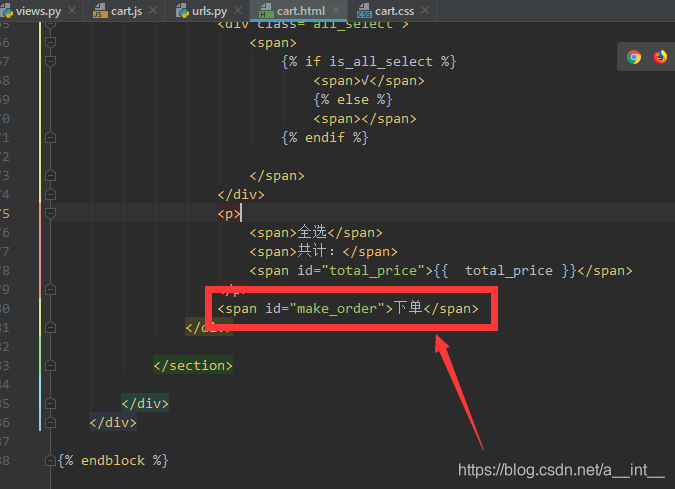Collapse the fold at the last </div> line

pyautogui.click(x=50, y=423)
